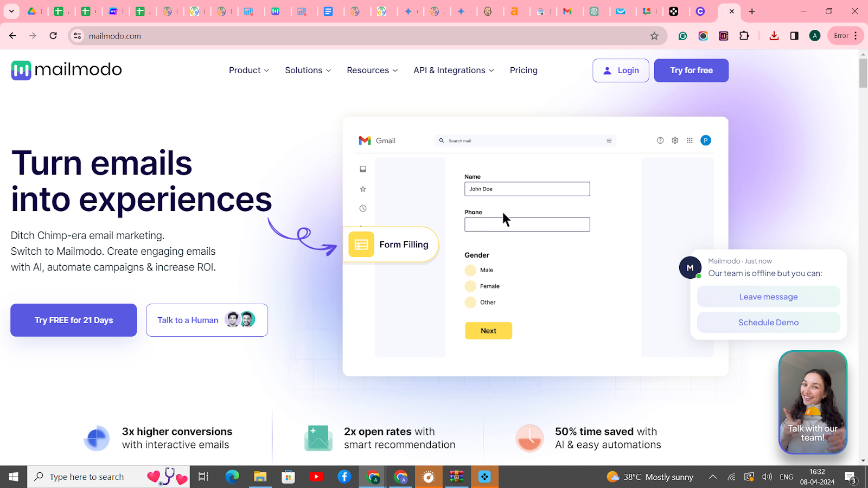This screenshot has width=868, height=488.
Task: Click the Mailmodo chat avatar
Action: tap(690, 268)
